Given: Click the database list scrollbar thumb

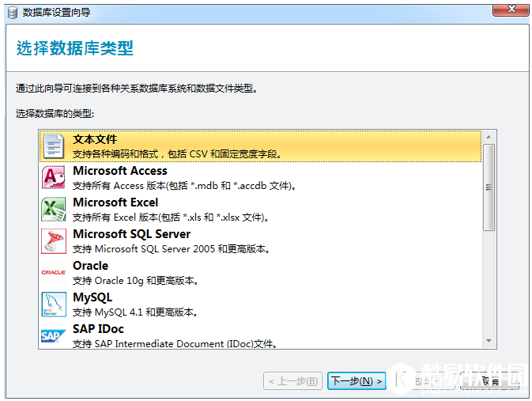Looking at the screenshot, I should 489,187.
